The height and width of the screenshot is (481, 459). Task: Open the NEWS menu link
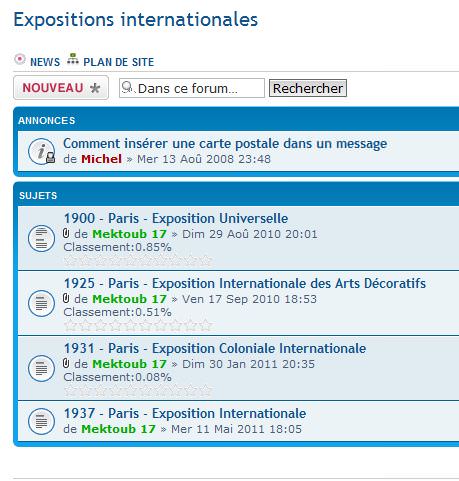click(45, 62)
